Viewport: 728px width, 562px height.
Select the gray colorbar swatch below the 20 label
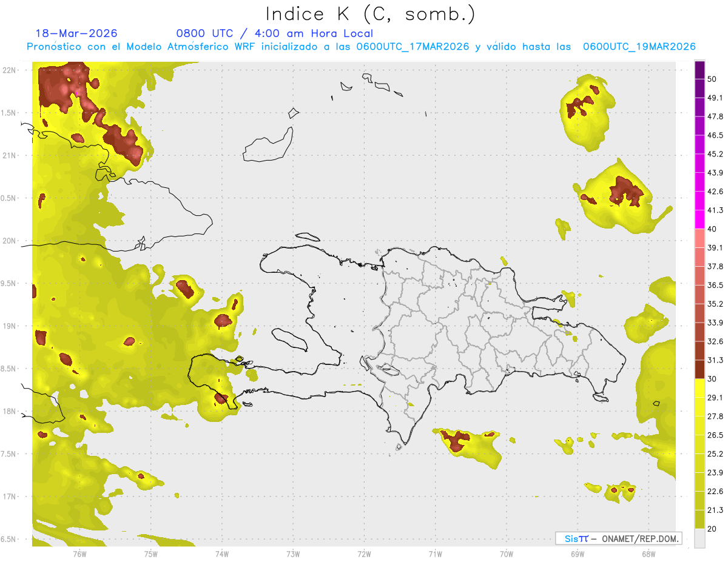[x=699, y=538]
